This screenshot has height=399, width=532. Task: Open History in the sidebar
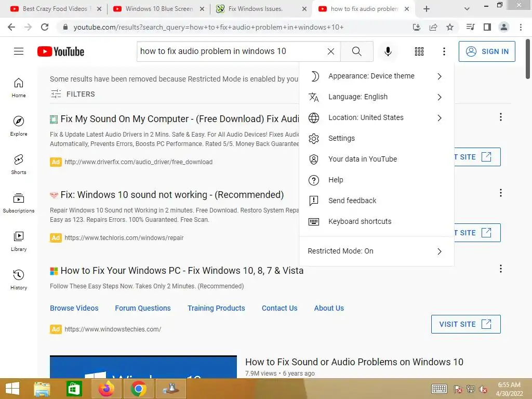tap(19, 280)
